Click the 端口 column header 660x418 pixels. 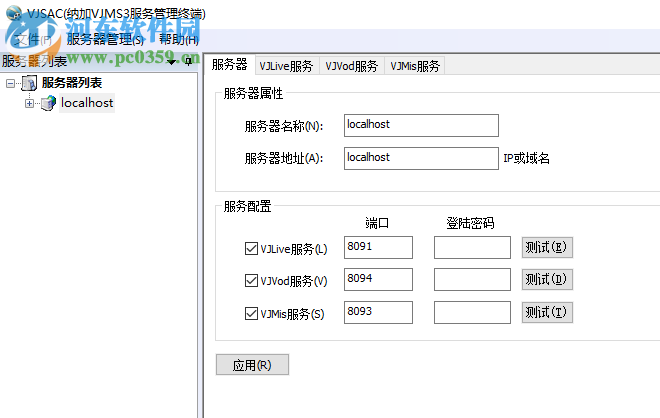click(377, 223)
